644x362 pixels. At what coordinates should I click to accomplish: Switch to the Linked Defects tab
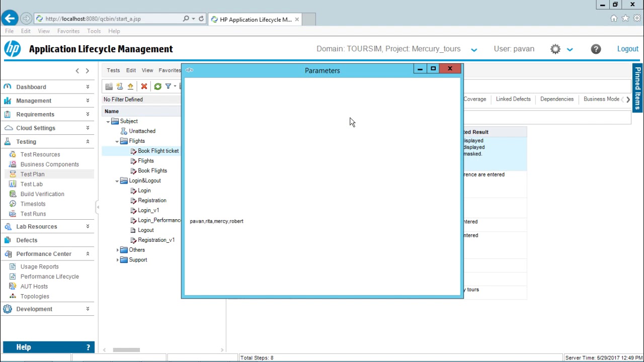point(513,99)
